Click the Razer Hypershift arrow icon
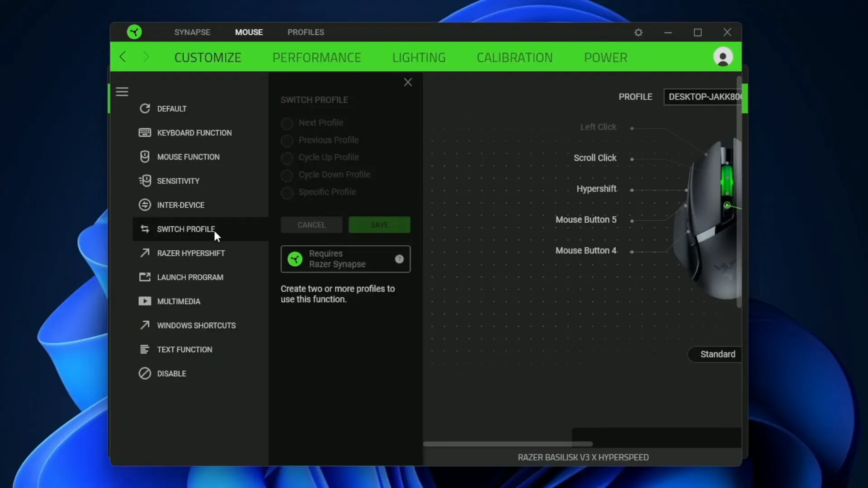Image resolution: width=868 pixels, height=488 pixels. pos(145,253)
